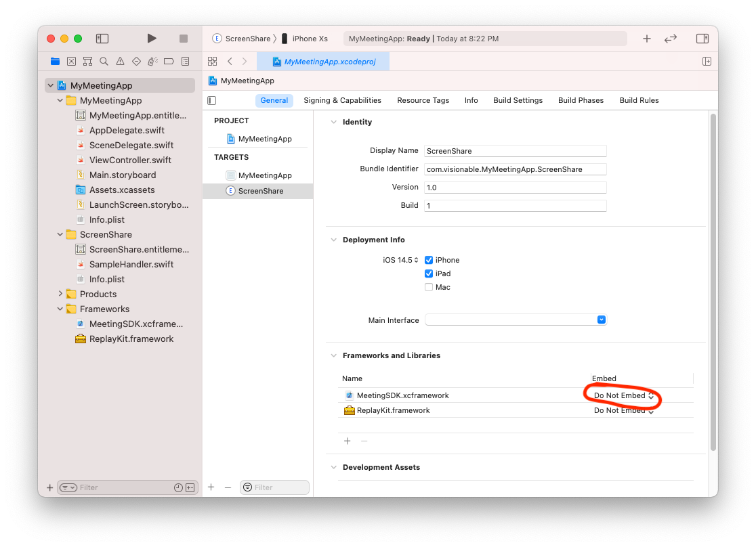Viewport: 756px width, 547px height.
Task: Add a new target with plus
Action: click(x=211, y=487)
